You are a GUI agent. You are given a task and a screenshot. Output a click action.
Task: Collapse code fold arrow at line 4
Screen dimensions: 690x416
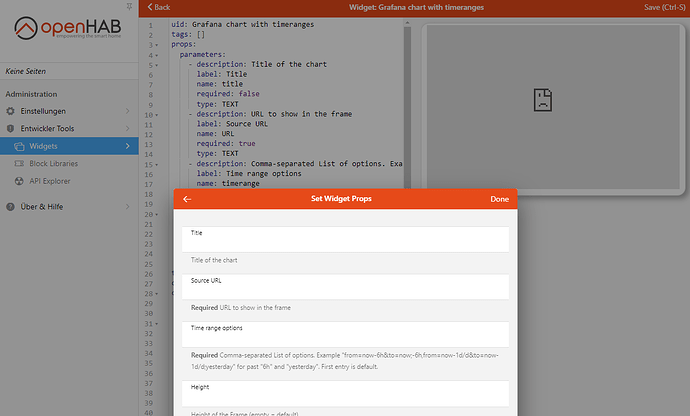[x=157, y=55]
